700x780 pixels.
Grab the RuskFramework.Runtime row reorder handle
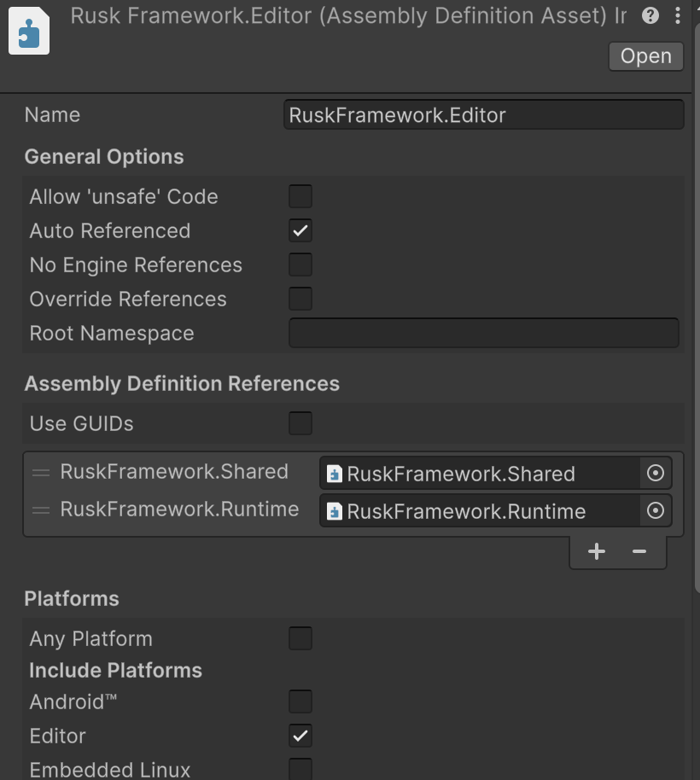41,511
